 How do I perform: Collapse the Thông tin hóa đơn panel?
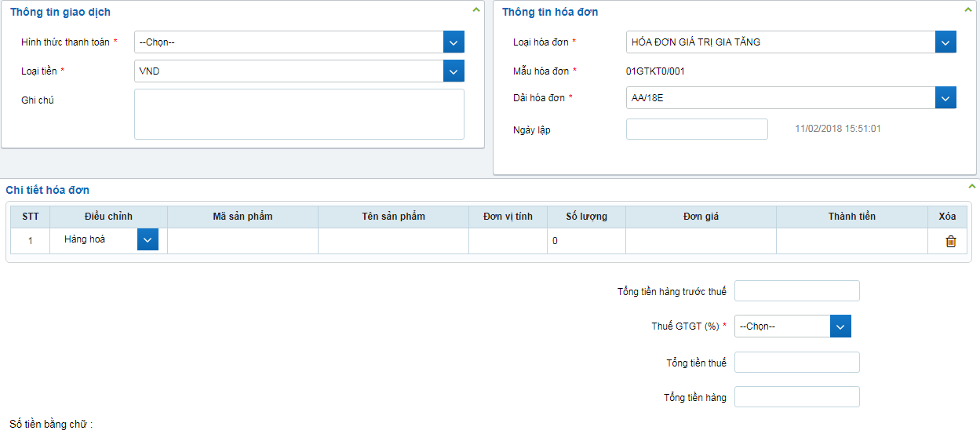coord(968,10)
